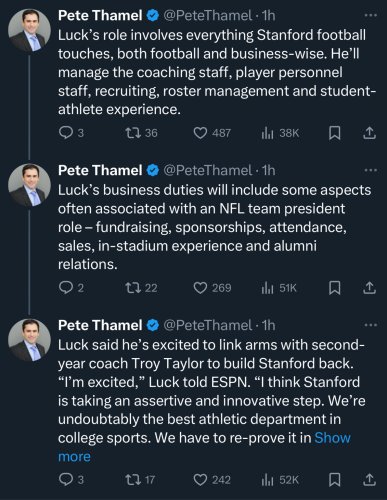The width and height of the screenshot is (387, 500).
Task: Open more options on the third tweet
Action: [x=370, y=325]
